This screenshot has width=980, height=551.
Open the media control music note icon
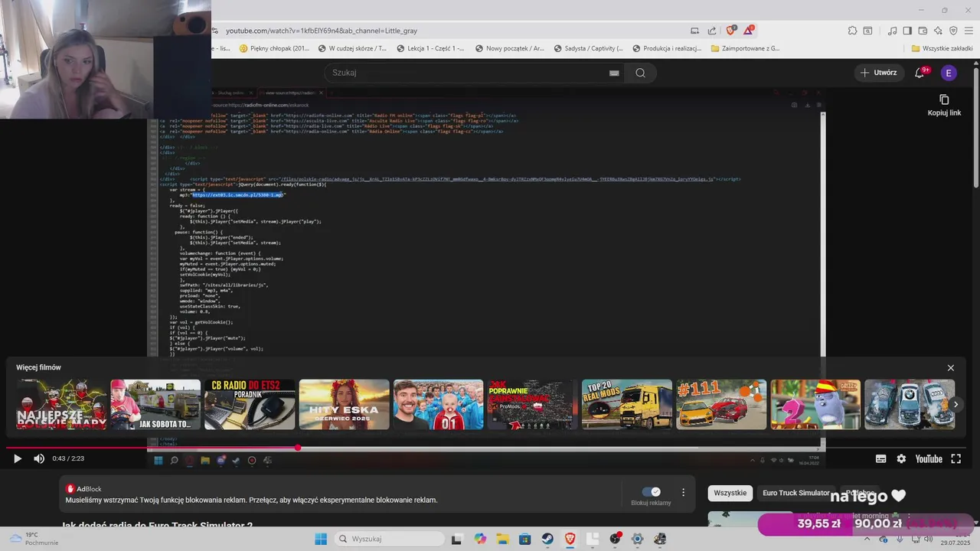(x=892, y=31)
